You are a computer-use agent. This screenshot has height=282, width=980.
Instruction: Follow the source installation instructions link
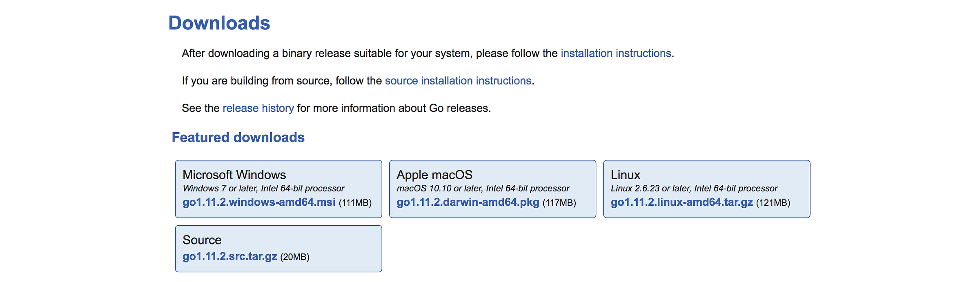tap(458, 81)
